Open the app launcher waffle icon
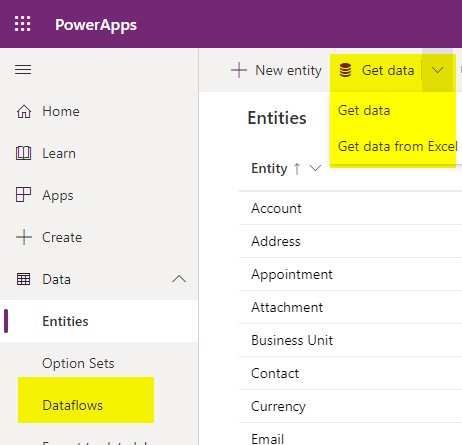This screenshot has width=462, height=445. [x=23, y=24]
